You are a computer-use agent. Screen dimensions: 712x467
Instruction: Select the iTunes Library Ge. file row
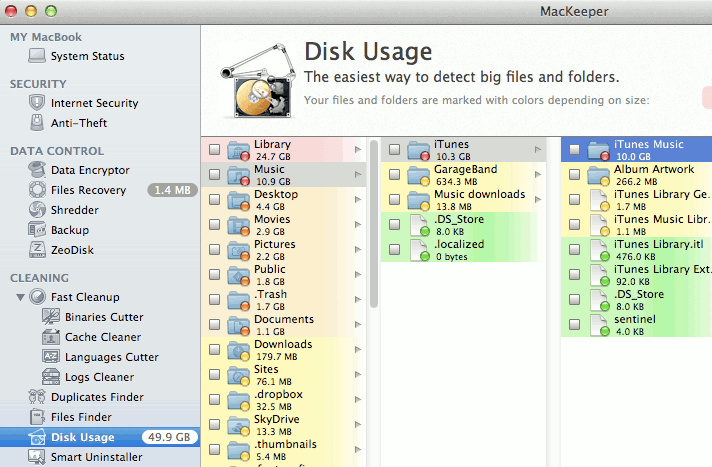click(x=636, y=199)
